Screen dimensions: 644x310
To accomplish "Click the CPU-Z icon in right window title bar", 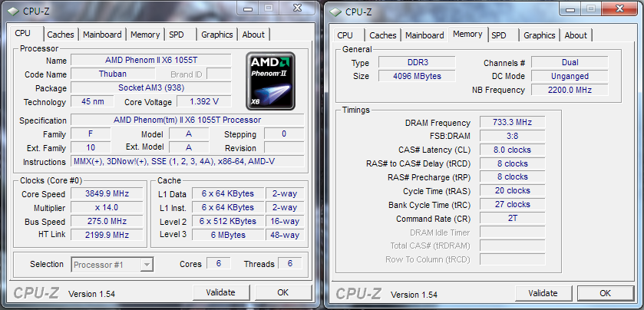I will 336,12.
